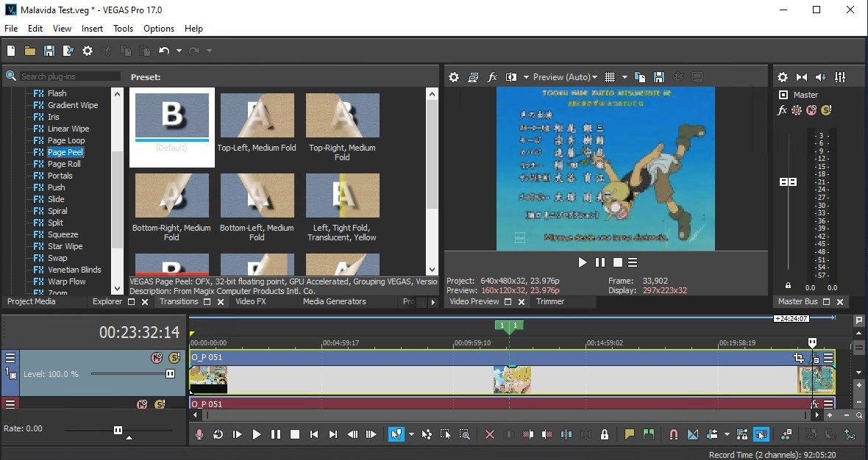
Task: Click the lock envelopes padlock icon
Action: 605,434
